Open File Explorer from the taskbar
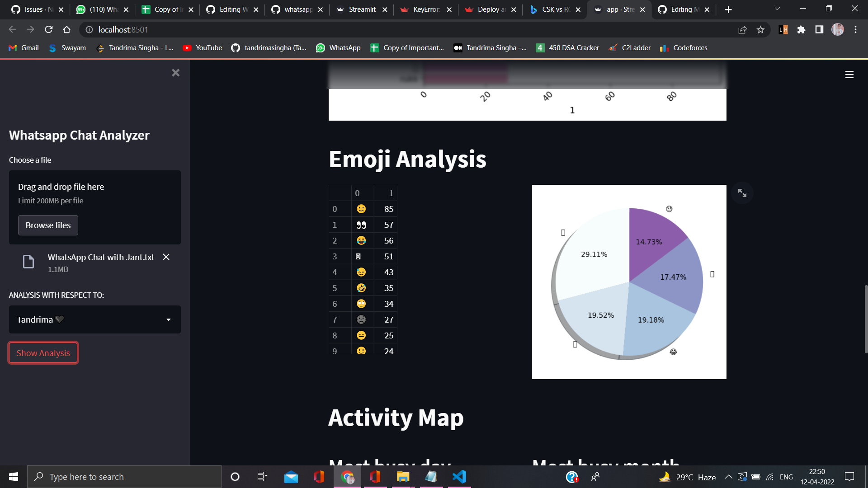 (403, 476)
